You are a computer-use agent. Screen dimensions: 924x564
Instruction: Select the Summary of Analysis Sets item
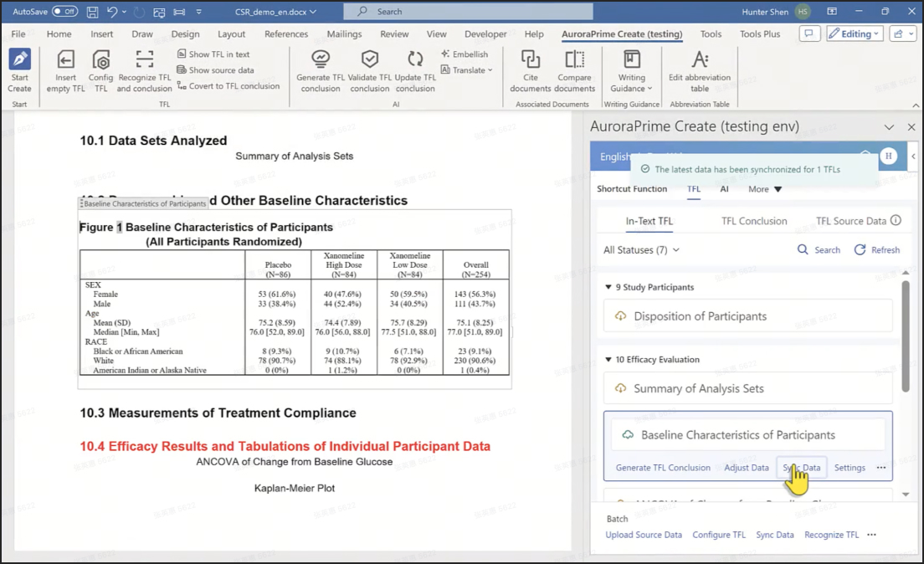pyautogui.click(x=747, y=388)
